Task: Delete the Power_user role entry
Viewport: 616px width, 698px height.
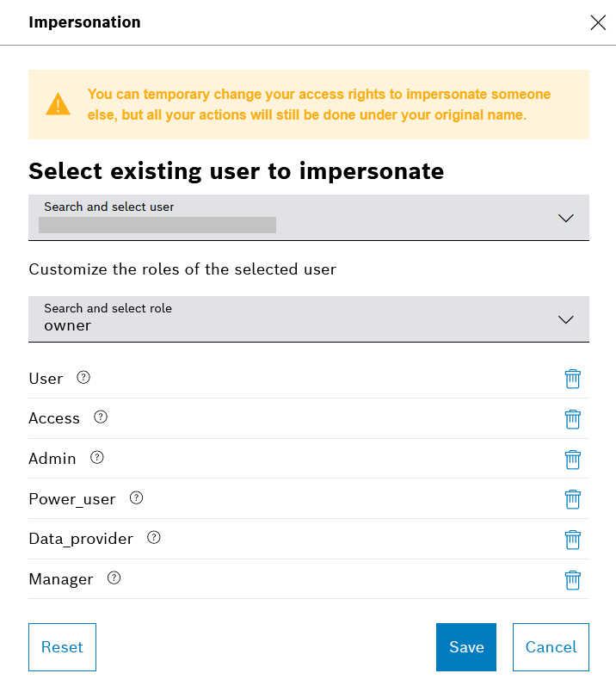Action: [572, 499]
